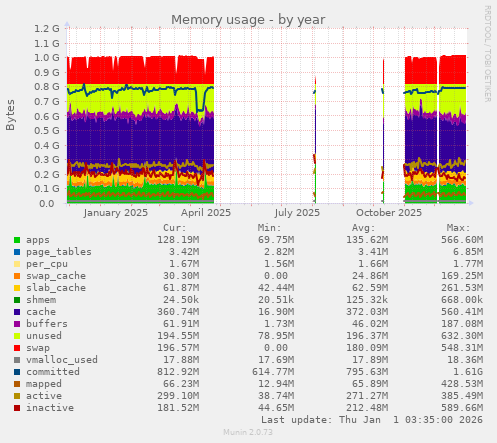Click the 'Bytes' vertical axis label
This screenshot has height=443, width=497.
click(x=10, y=115)
